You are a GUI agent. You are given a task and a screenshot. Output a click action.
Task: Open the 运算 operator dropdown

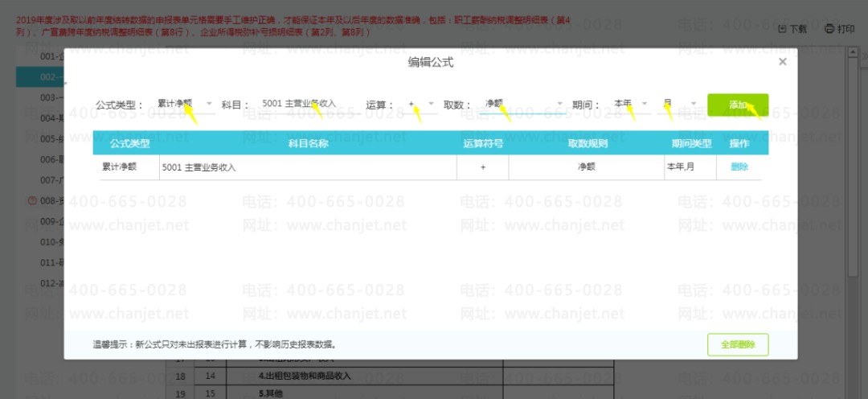tap(421, 104)
